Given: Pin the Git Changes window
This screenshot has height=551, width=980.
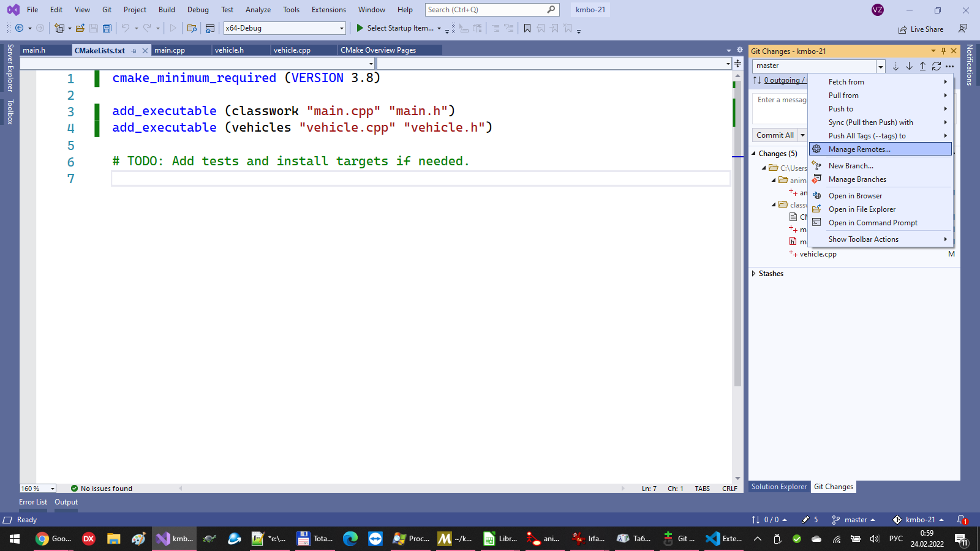Looking at the screenshot, I should pos(944,51).
